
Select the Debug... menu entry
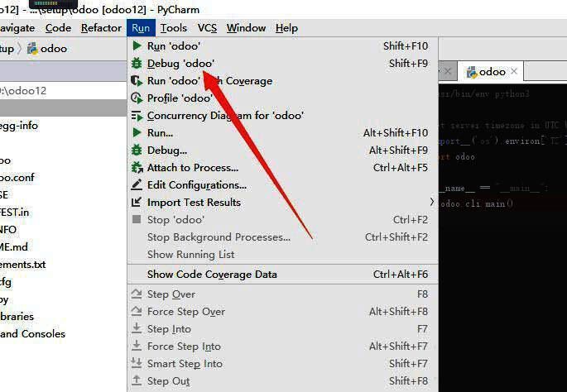point(166,151)
